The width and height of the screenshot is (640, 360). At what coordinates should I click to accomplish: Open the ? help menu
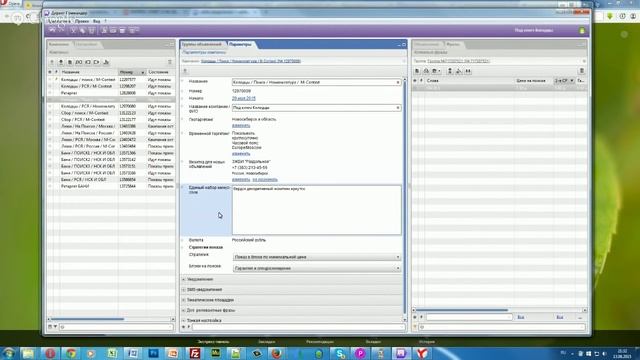[105, 21]
